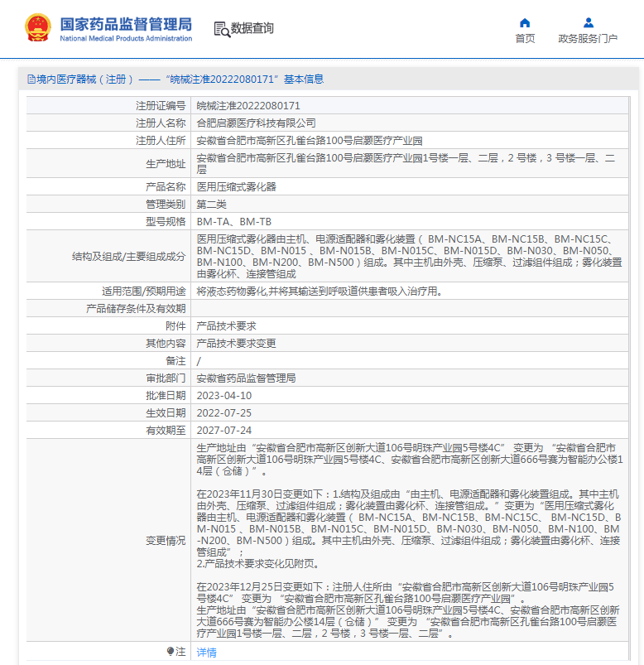
Task: Click the 变更情况 change history text
Action: pos(409,540)
